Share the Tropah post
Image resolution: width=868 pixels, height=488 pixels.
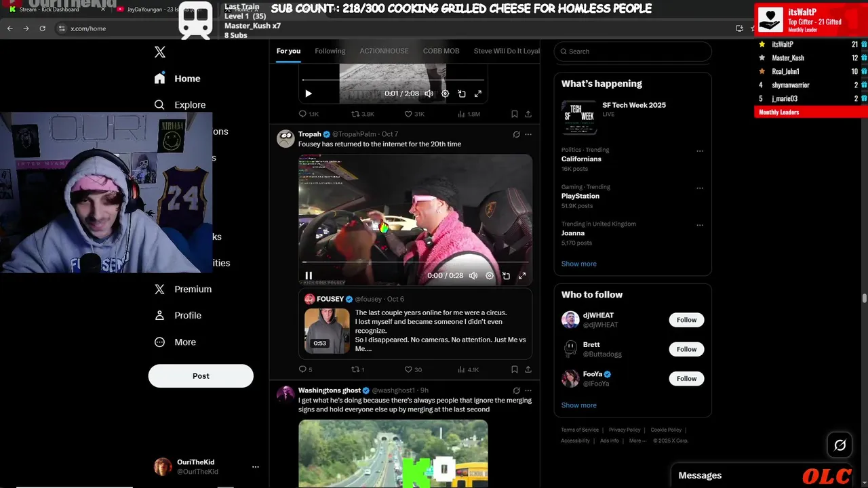[x=528, y=369]
